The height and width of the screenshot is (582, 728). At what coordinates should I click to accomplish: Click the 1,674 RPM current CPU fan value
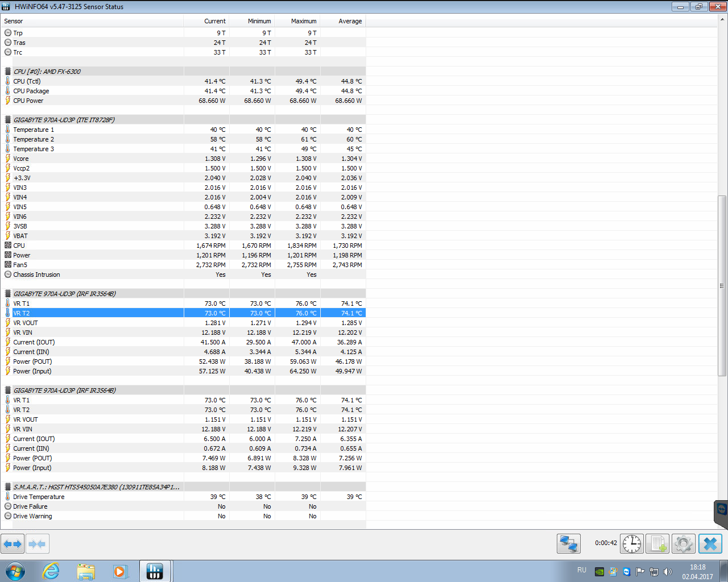coord(211,246)
